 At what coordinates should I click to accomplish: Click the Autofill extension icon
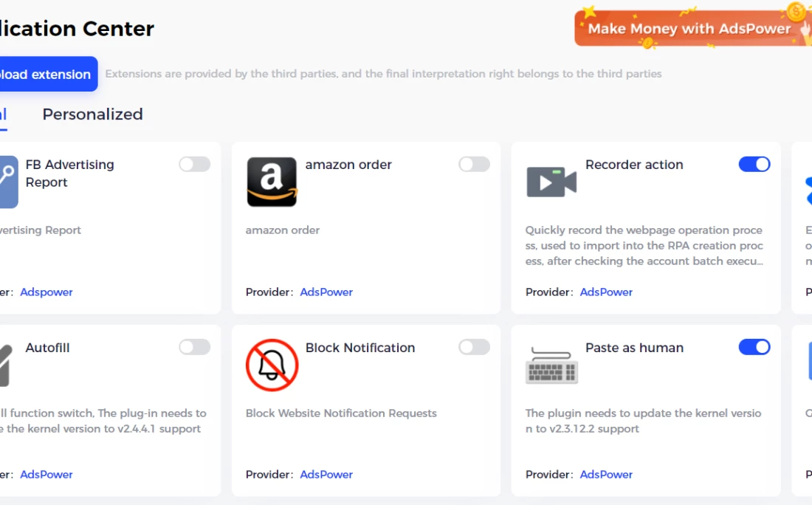click(x=6, y=365)
